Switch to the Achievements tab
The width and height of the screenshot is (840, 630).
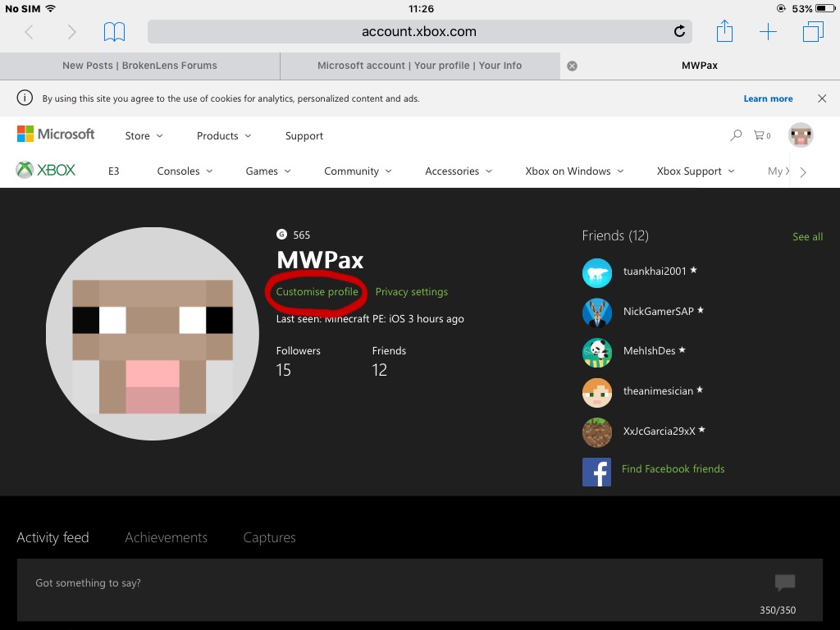pos(166,537)
